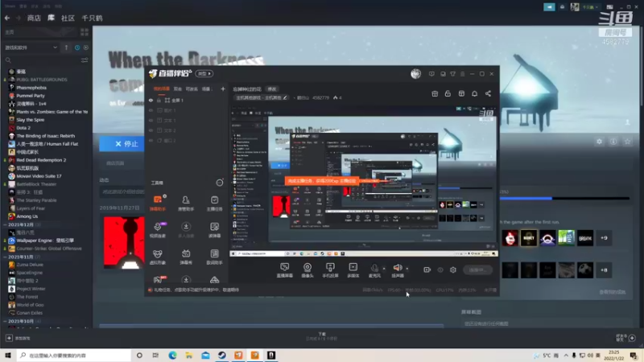Click user avatar in streaming app title bar

(415, 74)
